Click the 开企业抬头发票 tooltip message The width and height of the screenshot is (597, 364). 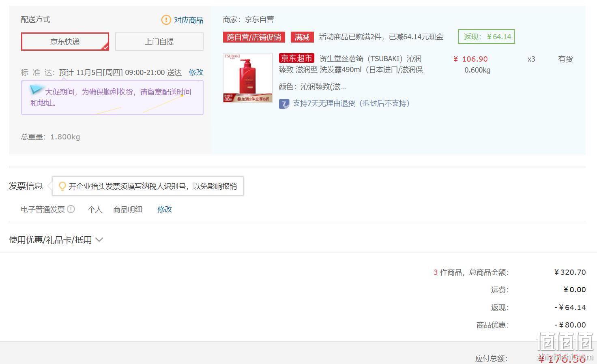pos(148,186)
